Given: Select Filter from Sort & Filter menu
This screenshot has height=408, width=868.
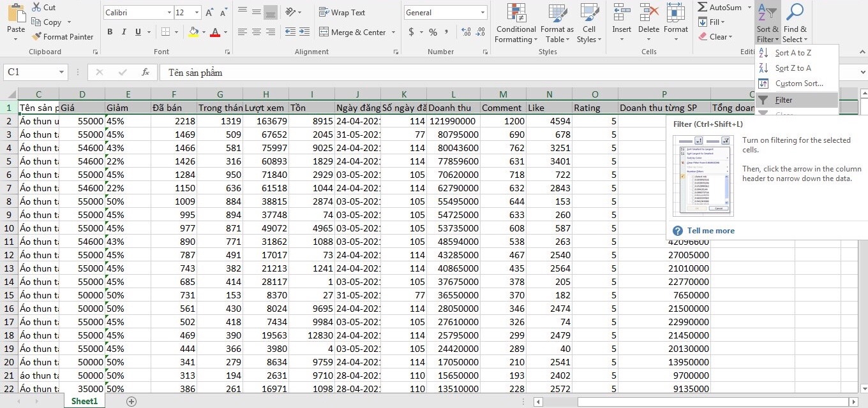Looking at the screenshot, I should 784,100.
